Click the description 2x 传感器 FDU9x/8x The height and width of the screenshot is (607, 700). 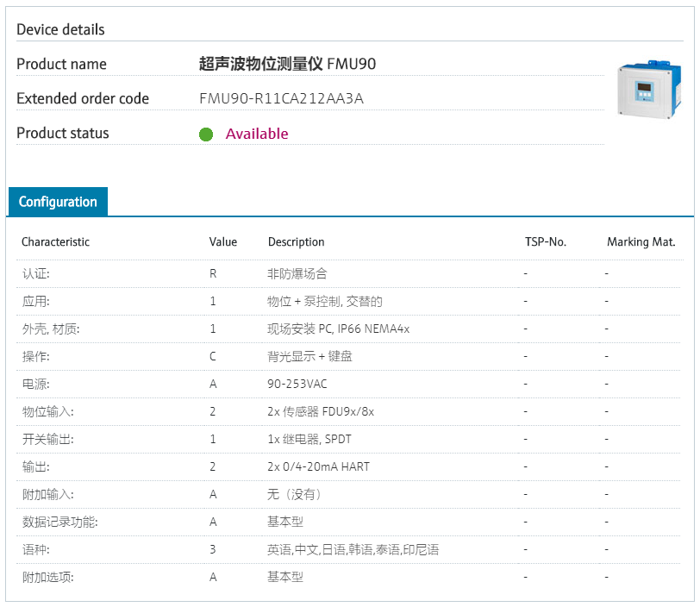(321, 412)
